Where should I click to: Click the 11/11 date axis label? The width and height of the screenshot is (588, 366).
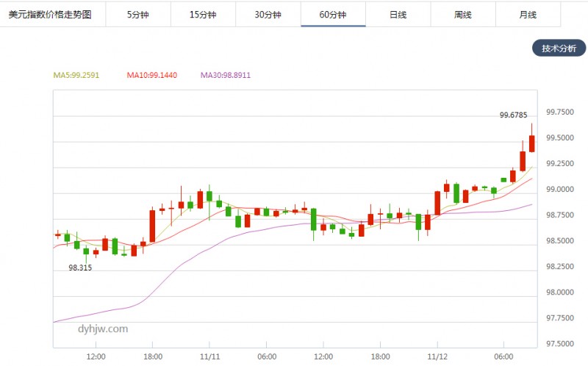(210, 356)
